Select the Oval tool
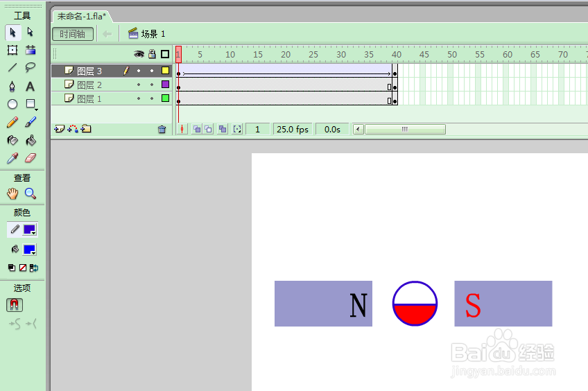588x391 pixels. [12, 104]
